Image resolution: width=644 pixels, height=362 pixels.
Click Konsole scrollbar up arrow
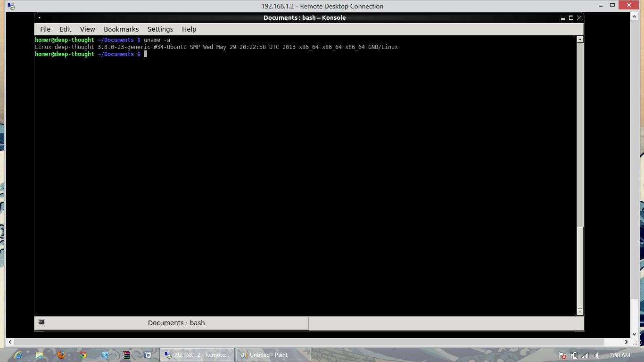point(580,40)
